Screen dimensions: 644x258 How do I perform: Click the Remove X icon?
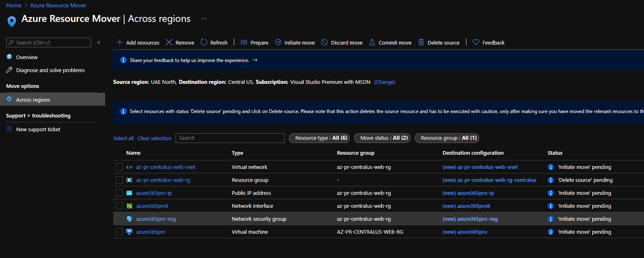click(x=169, y=42)
